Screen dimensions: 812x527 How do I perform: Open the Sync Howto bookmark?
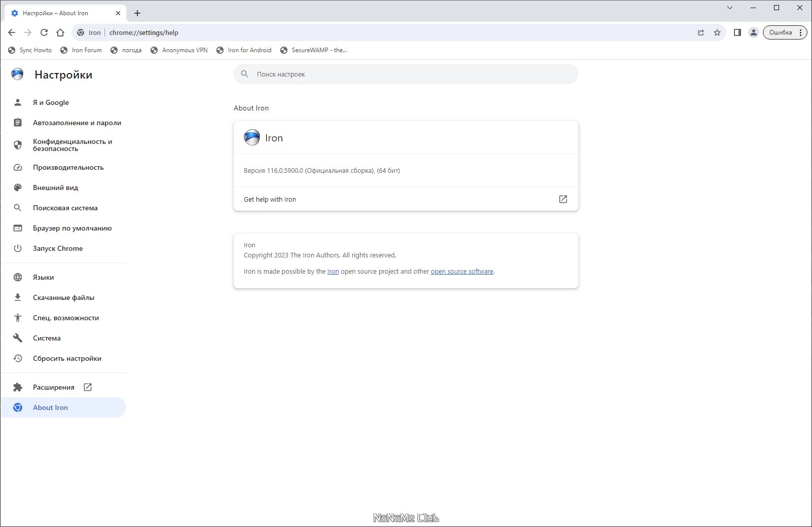click(x=30, y=50)
